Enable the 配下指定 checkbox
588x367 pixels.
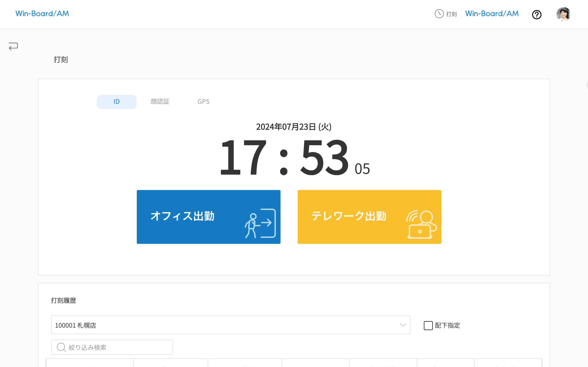coord(428,325)
